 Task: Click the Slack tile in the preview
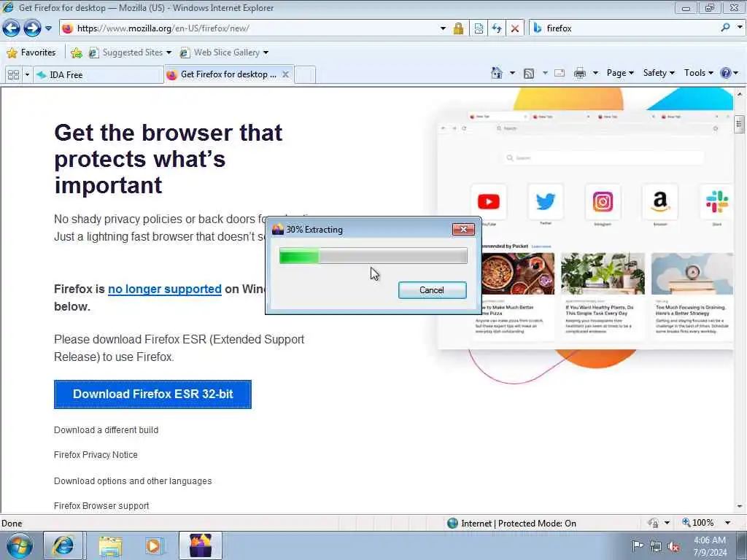[x=716, y=202]
